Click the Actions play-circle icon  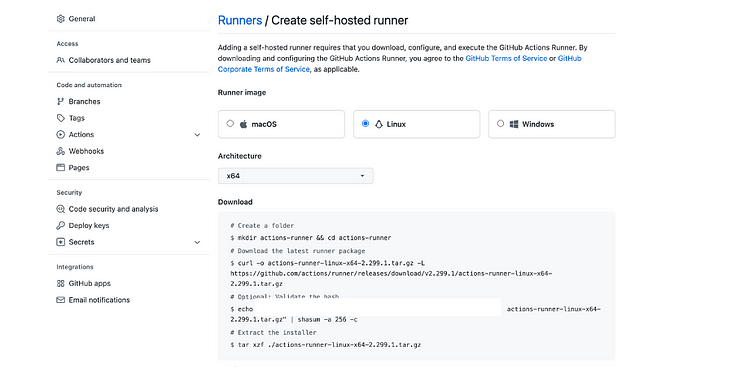click(x=60, y=135)
